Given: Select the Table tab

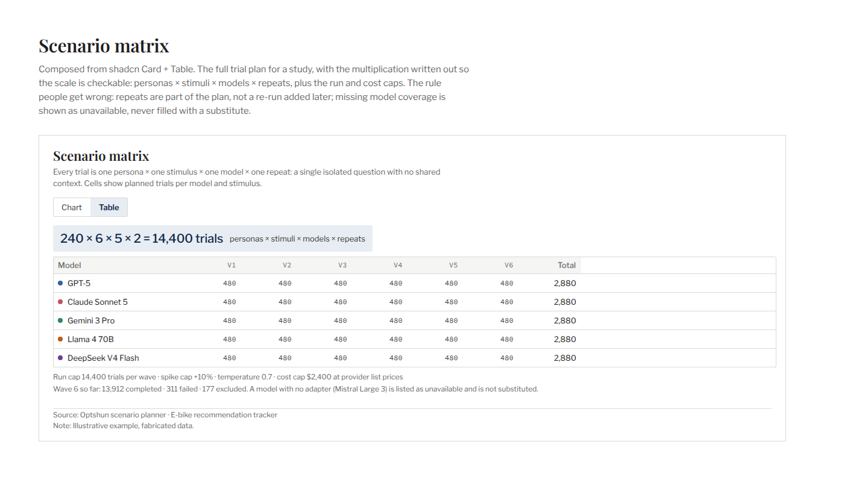Looking at the screenshot, I should 109,207.
